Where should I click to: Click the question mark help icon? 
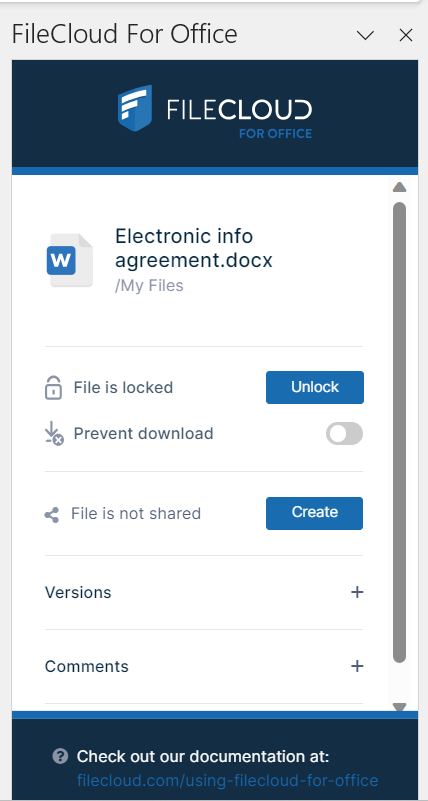[x=60, y=756]
